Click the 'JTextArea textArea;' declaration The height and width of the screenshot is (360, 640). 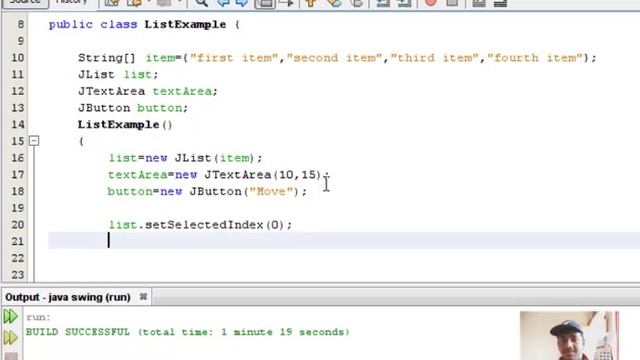click(x=148, y=91)
